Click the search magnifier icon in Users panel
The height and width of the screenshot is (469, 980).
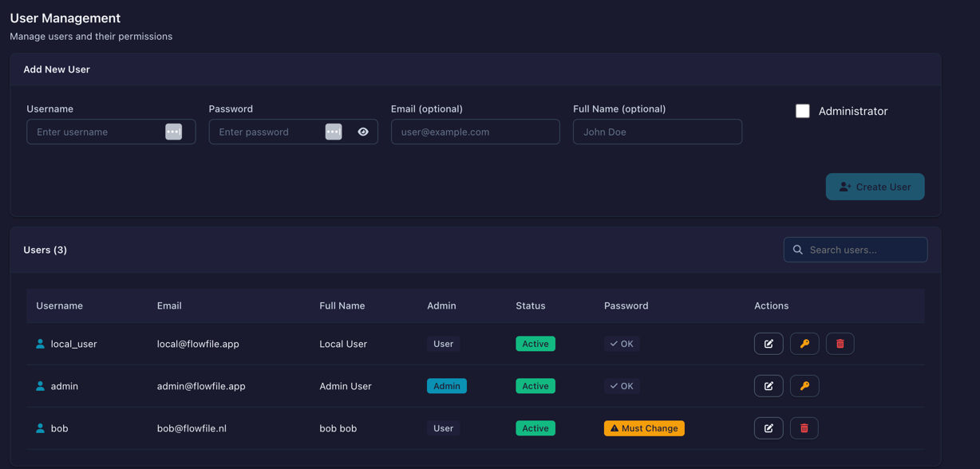coord(797,249)
